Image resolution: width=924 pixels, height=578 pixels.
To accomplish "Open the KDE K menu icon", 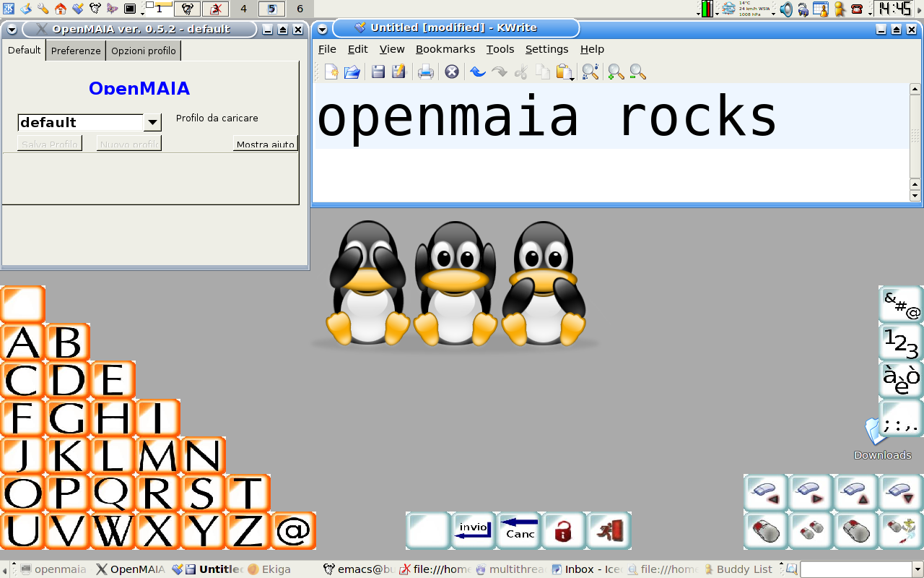I will click(9, 9).
